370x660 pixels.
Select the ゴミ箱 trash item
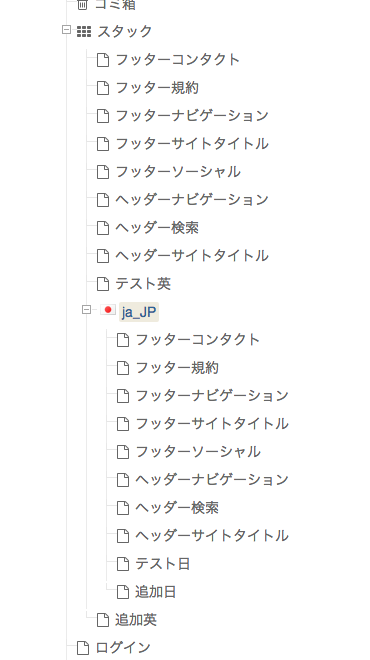point(115,5)
